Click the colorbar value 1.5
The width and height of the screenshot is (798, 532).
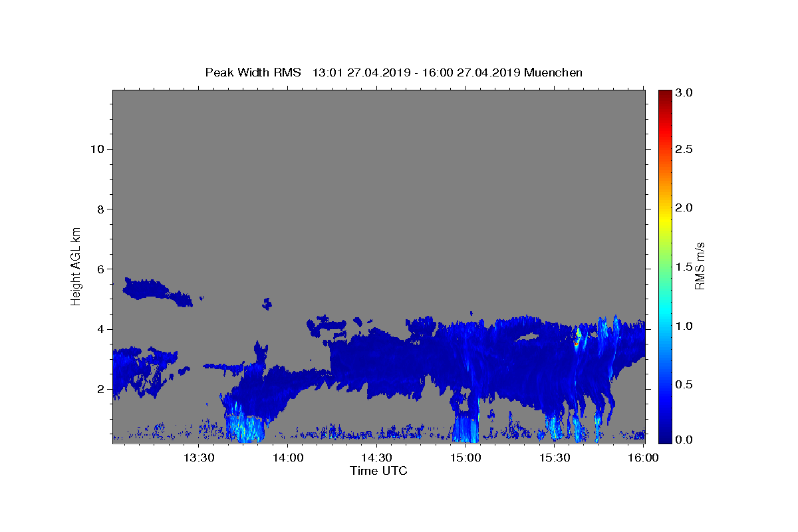click(x=684, y=267)
